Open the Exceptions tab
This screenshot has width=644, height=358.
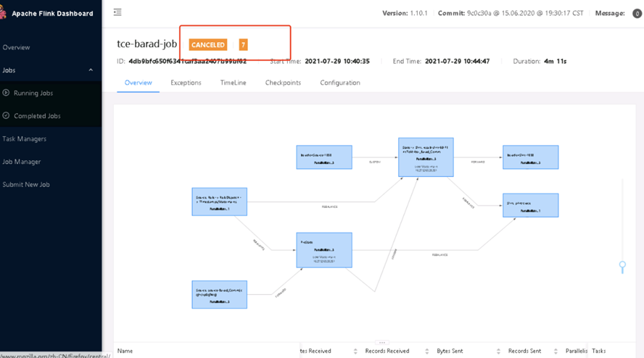pyautogui.click(x=186, y=83)
